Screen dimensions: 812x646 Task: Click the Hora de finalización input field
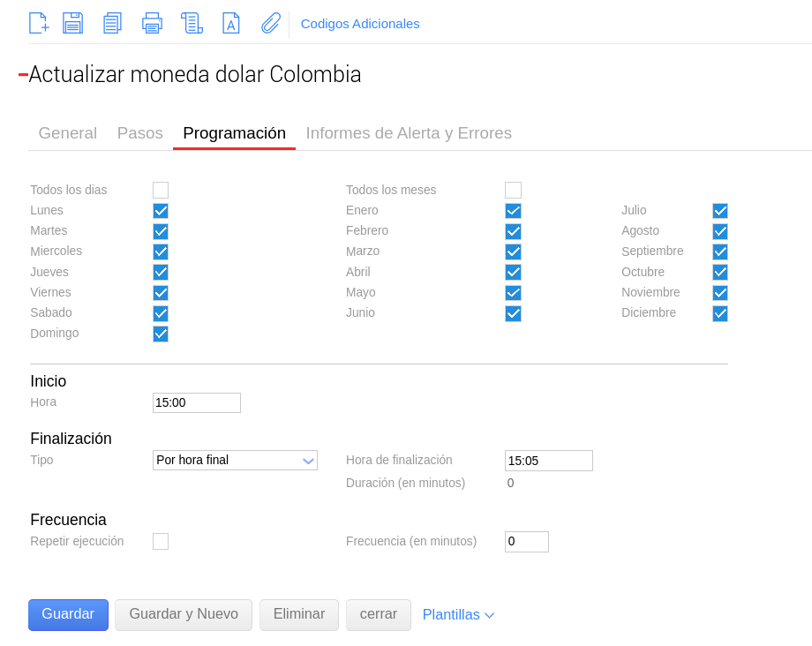pos(548,461)
